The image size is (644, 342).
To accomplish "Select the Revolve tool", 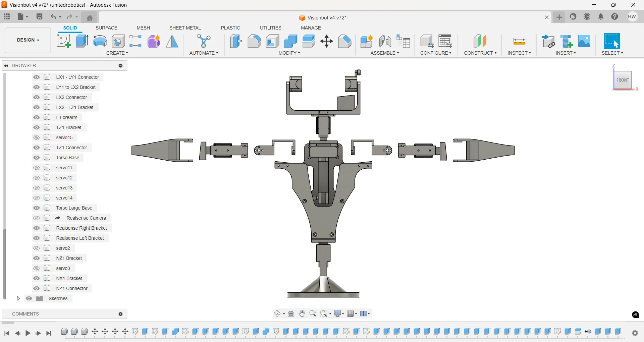I will point(100,41).
